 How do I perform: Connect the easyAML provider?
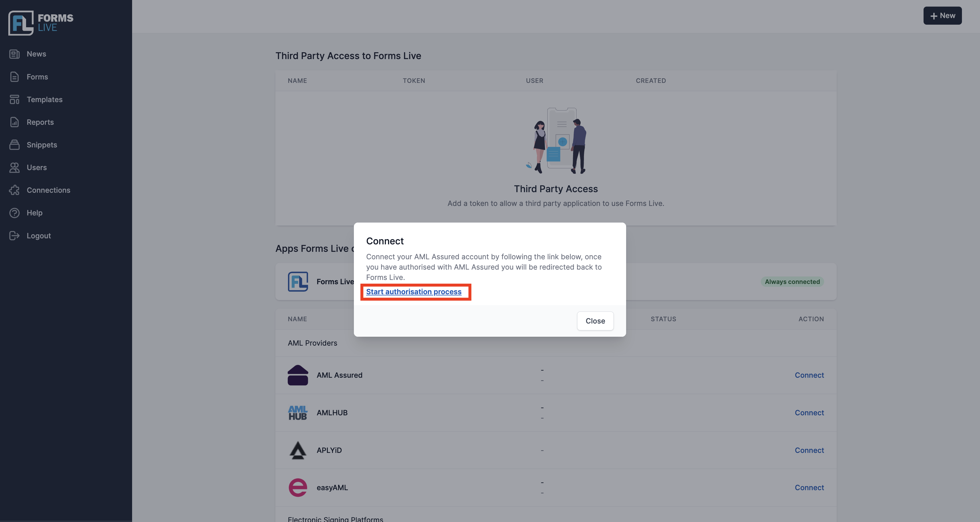[809, 487]
